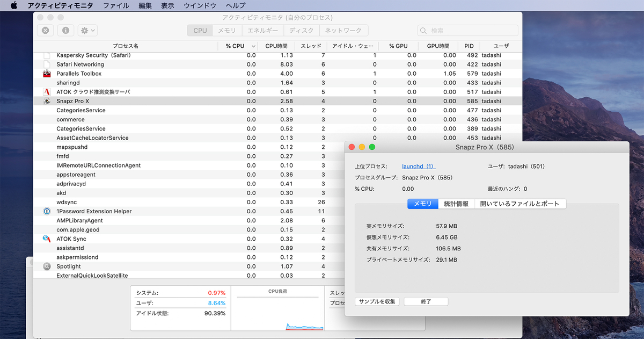This screenshot has width=644, height=339.
Task: Minimize the Snapz Pro X info window
Action: click(x=362, y=147)
